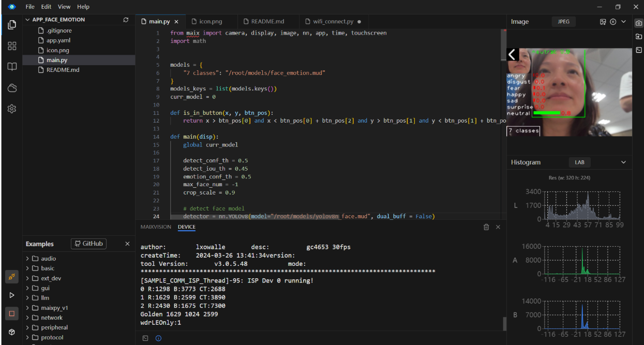The width and height of the screenshot is (644, 345).
Task: Open the View menu
Action: point(64,7)
